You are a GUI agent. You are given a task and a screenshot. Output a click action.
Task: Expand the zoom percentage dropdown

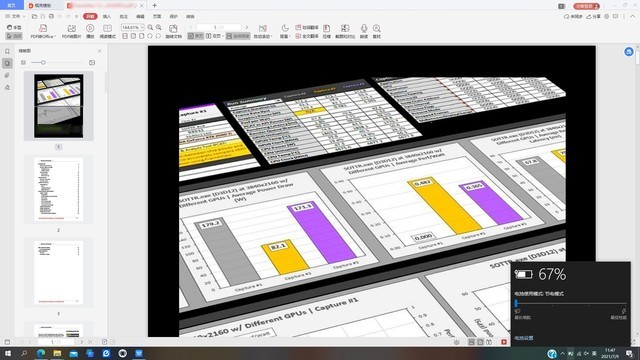point(142,27)
